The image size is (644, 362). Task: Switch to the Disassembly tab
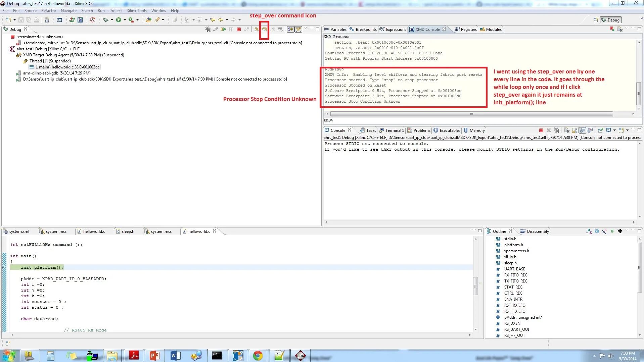[x=535, y=231]
